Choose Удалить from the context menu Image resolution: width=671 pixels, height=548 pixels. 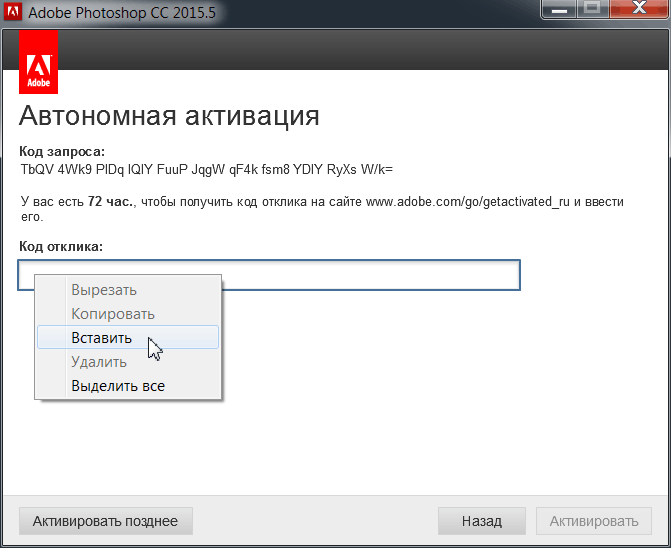[x=128, y=362]
